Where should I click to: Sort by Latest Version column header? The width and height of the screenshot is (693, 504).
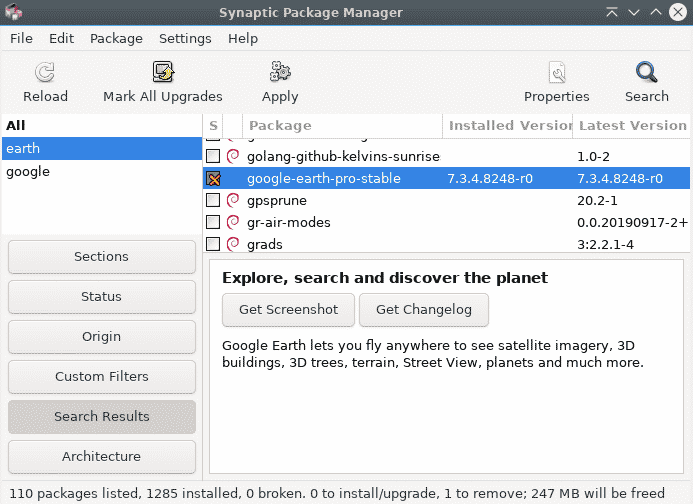(632, 126)
